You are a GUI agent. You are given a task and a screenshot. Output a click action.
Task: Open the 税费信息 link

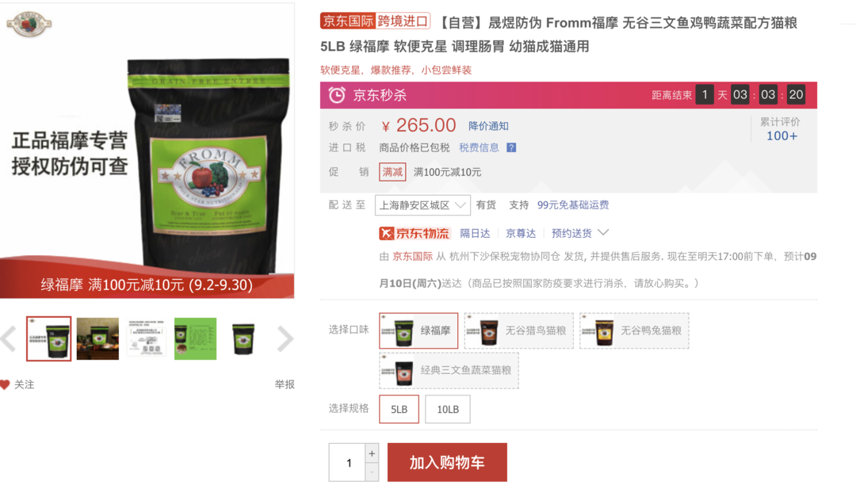point(479,147)
